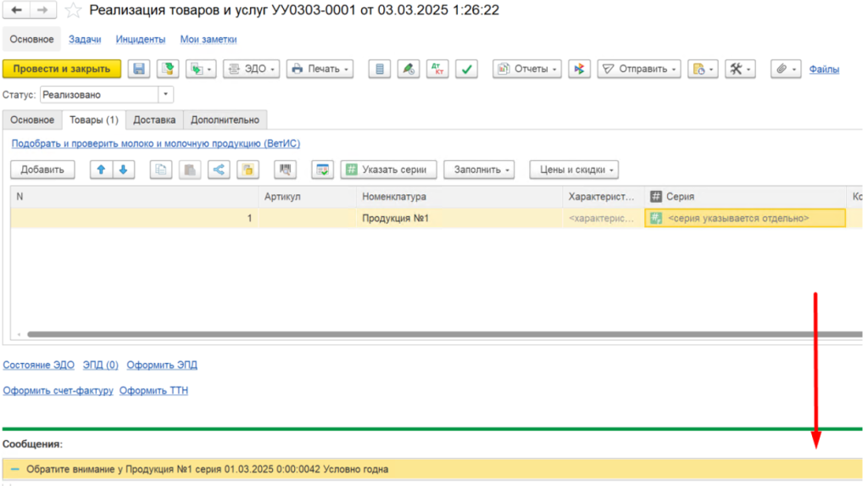Click the Номенклатура column header
This screenshot has width=868, height=486.
point(459,197)
